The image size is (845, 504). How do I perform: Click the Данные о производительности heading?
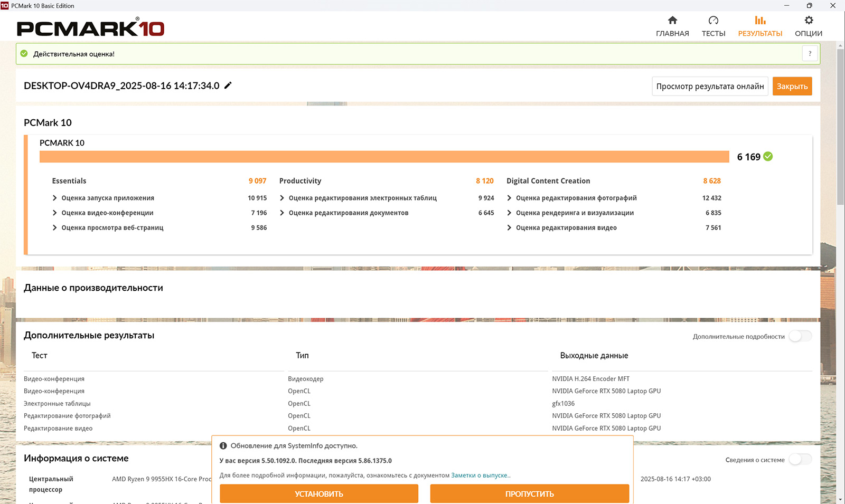93,288
